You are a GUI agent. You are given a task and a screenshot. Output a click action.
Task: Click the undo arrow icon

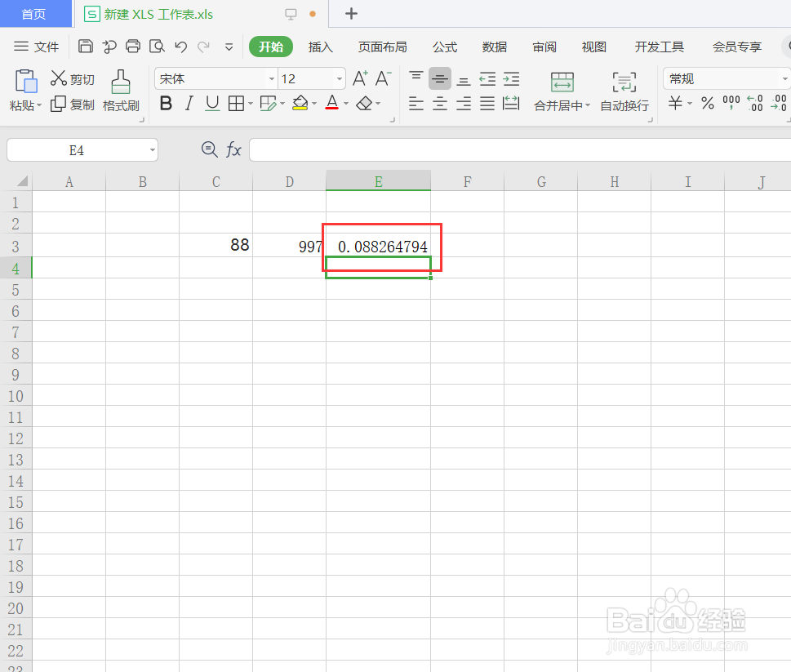pyautogui.click(x=180, y=47)
